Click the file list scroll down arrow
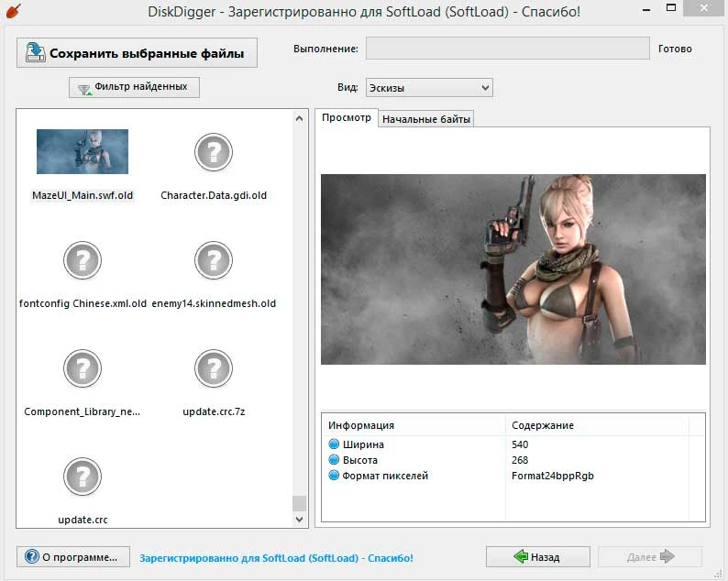The image size is (728, 581). coord(300,520)
